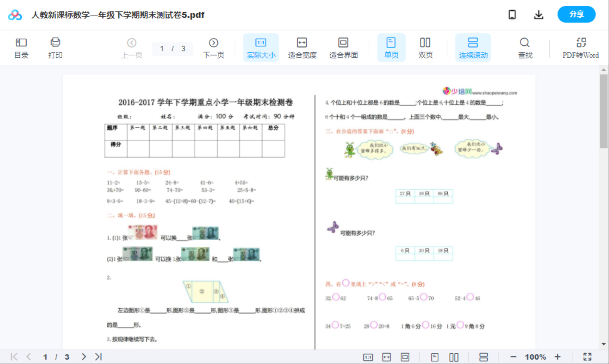
Task: Enable 双页 two-page layout
Action: (x=425, y=47)
